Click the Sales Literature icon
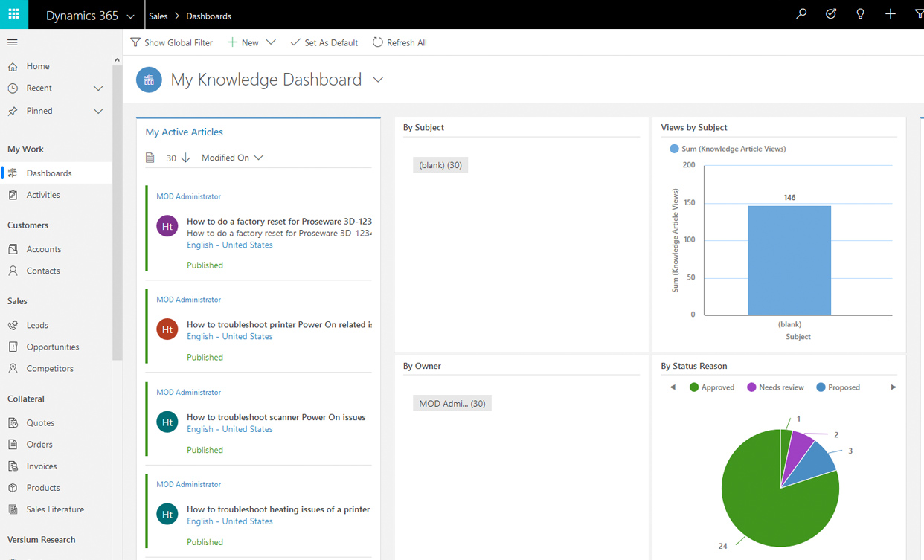The image size is (924, 560). click(x=13, y=509)
